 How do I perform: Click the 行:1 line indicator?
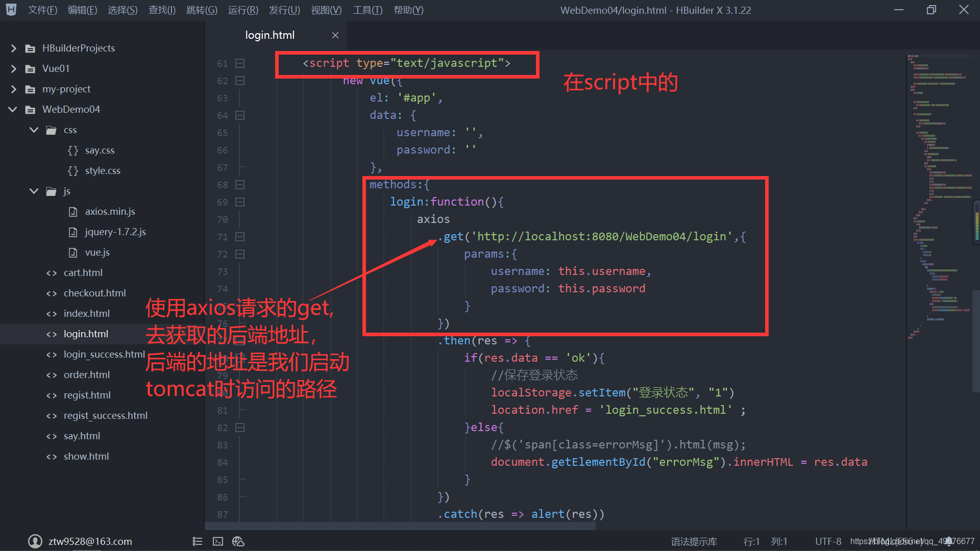pyautogui.click(x=752, y=541)
